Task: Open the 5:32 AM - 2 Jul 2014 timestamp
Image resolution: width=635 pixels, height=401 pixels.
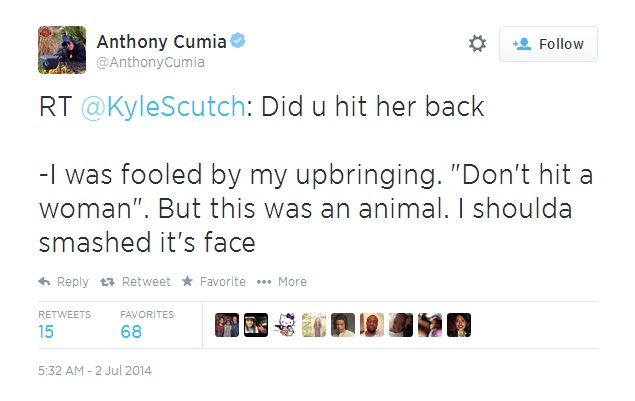Action: 94,370
